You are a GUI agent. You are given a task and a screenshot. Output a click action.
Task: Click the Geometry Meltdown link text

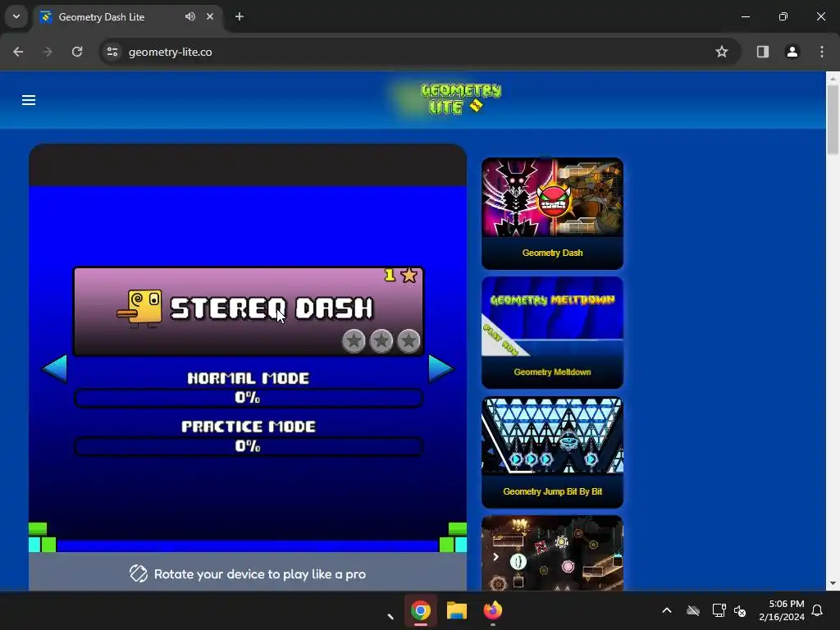[552, 372]
